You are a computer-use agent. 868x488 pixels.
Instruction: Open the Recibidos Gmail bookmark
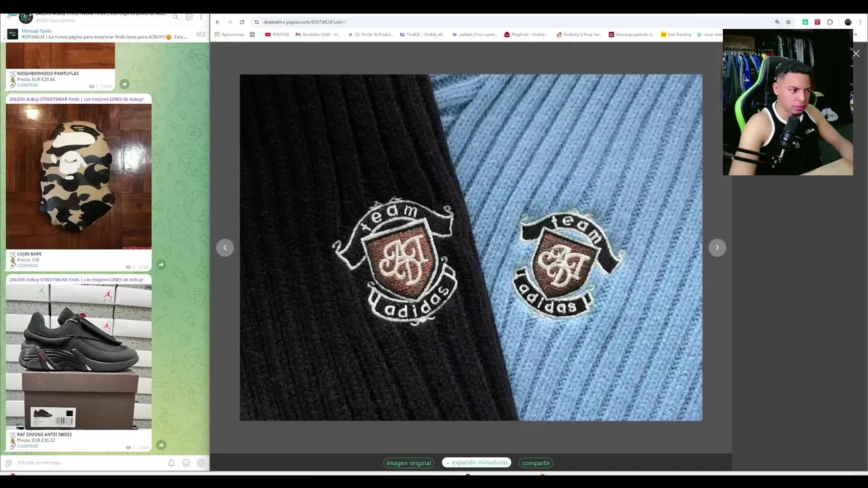pyautogui.click(x=318, y=35)
